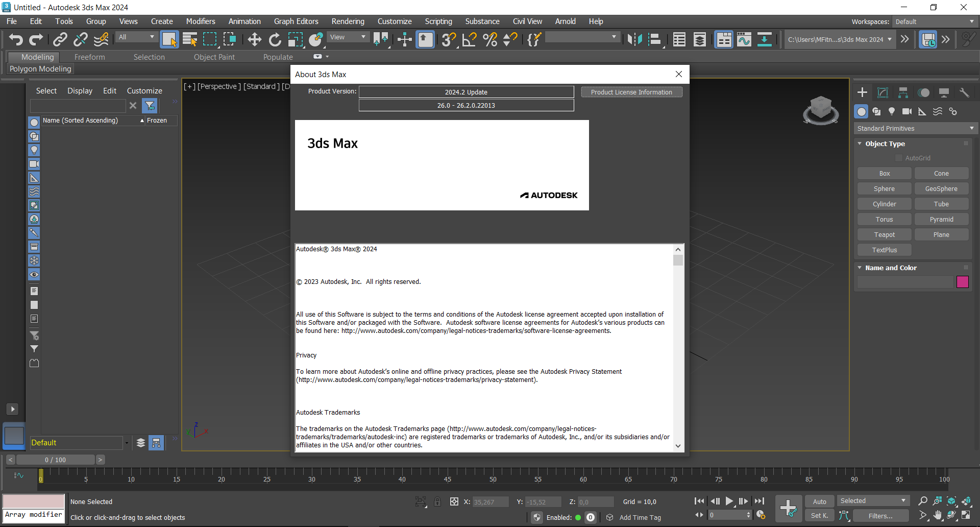The width and height of the screenshot is (980, 527).
Task: Click the Scene Explorer search field
Action: [78, 106]
